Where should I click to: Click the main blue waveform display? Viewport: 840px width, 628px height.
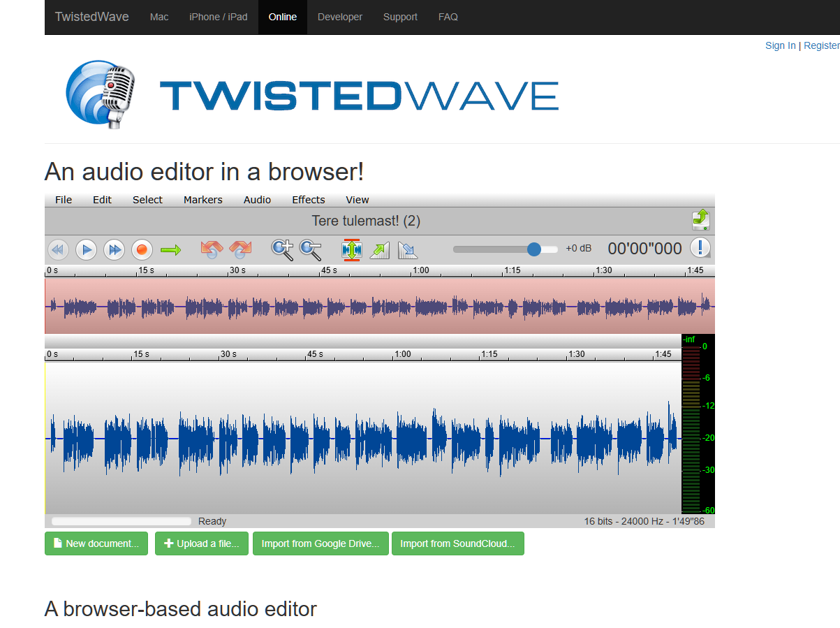pos(363,438)
